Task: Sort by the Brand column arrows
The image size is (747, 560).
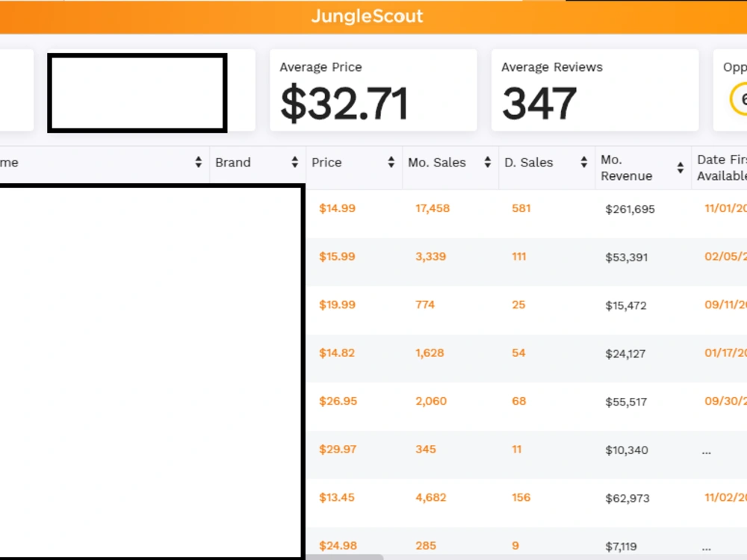Action: [x=295, y=162]
